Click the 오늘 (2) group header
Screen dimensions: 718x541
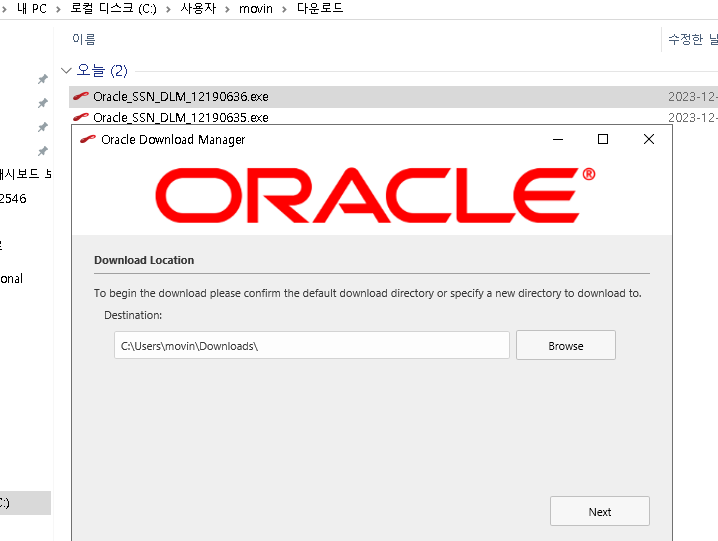tap(102, 71)
